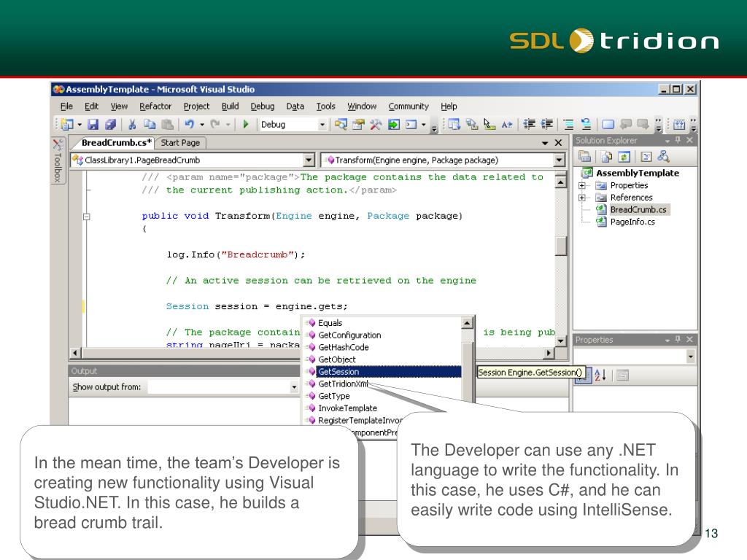Viewport: 747px width, 560px height.
Task: Click the green Start Page toolbar icon
Action: 393,125
